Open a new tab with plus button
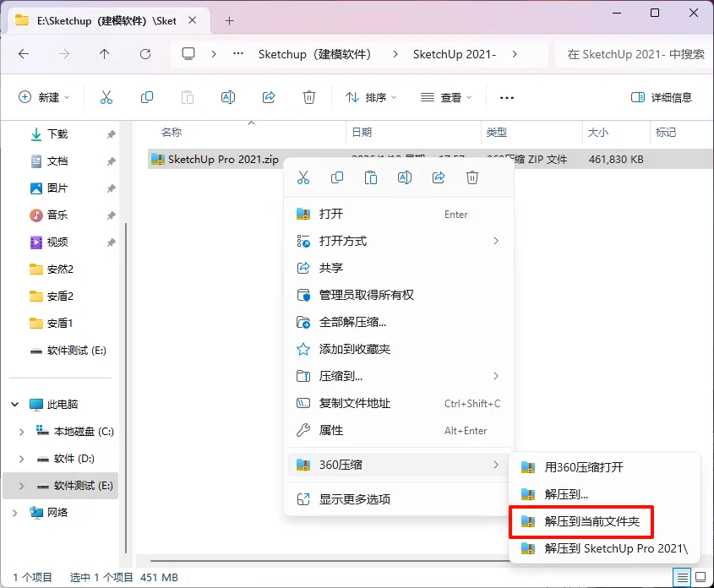714x588 pixels. [x=230, y=21]
